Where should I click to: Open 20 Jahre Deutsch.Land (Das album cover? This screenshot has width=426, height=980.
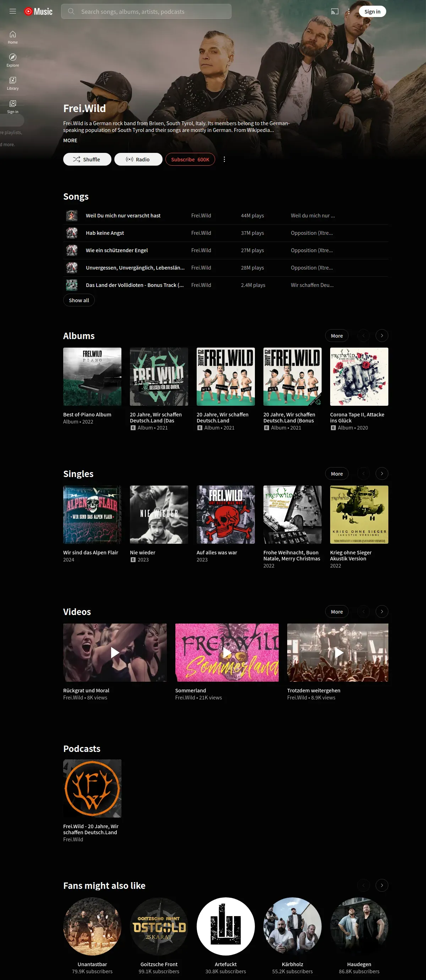tap(159, 377)
